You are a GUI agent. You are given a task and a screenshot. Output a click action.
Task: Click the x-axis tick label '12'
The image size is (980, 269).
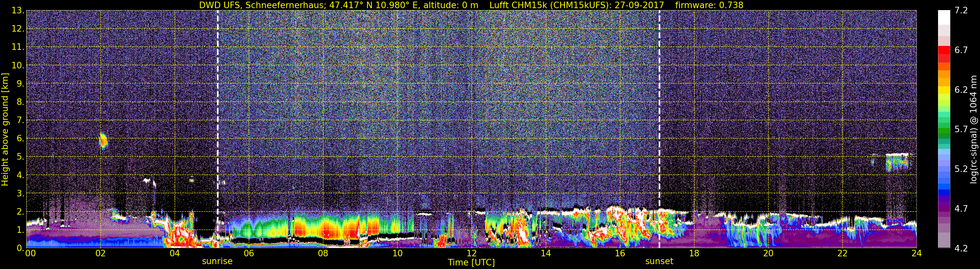pyautogui.click(x=471, y=253)
